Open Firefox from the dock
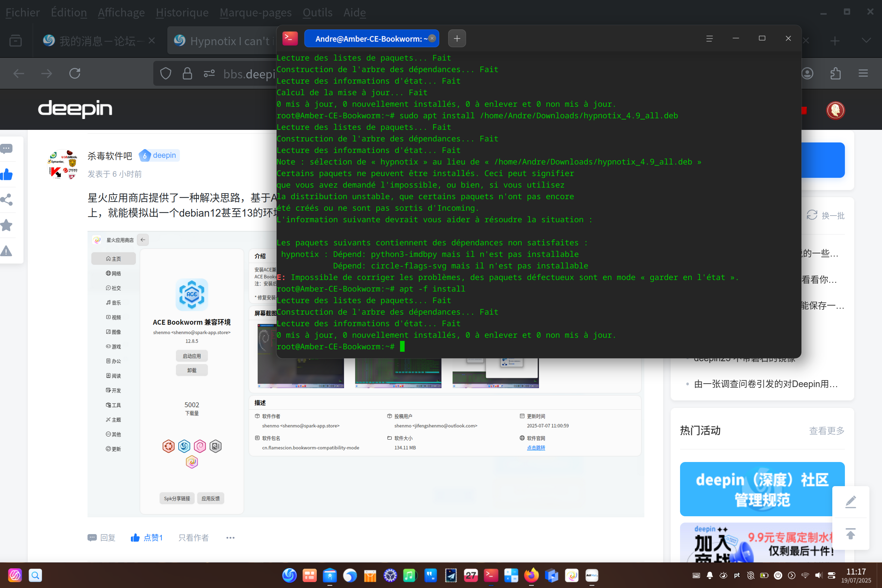Screen dimensions: 882x588 [531, 575]
